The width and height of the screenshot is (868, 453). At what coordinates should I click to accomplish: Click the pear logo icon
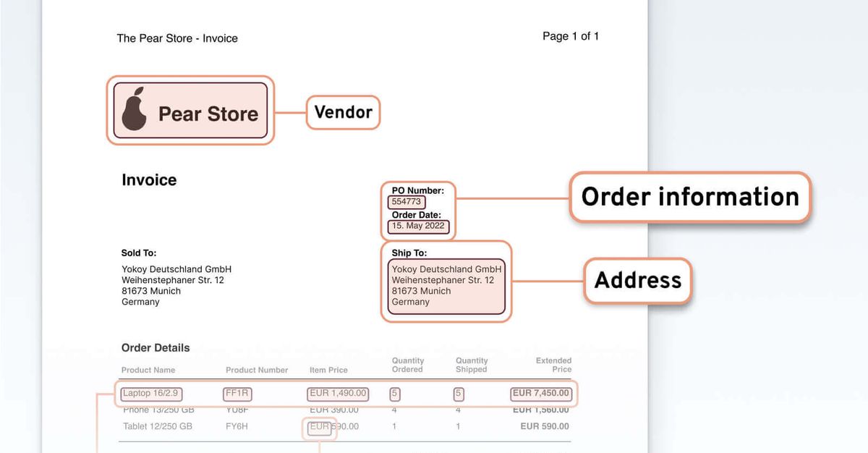(x=135, y=109)
